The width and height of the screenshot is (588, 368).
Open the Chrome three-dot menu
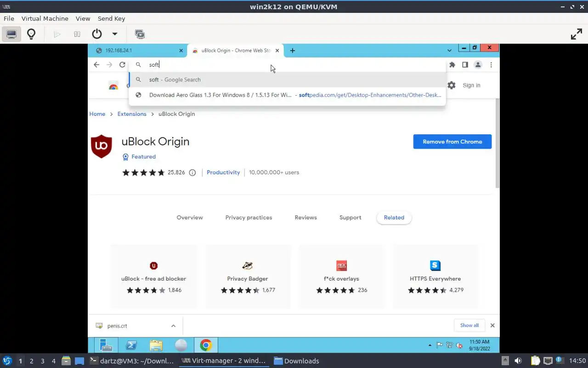point(491,65)
